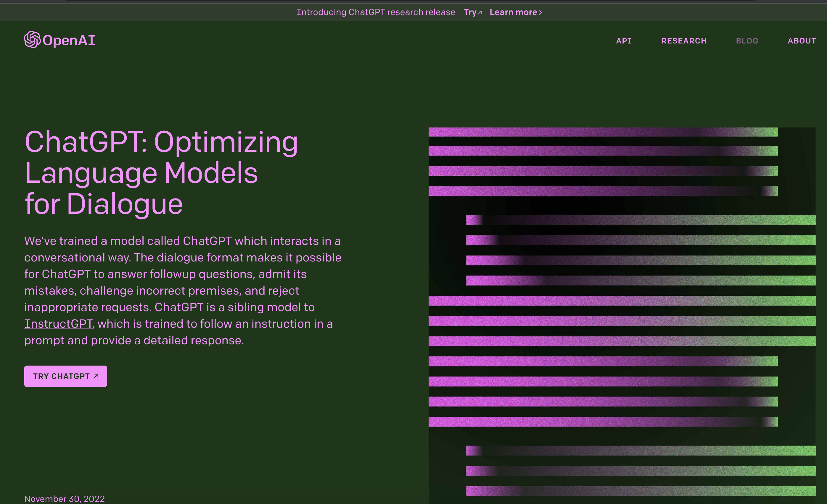
Task: Click the Learn more banner link
Action: (x=513, y=12)
